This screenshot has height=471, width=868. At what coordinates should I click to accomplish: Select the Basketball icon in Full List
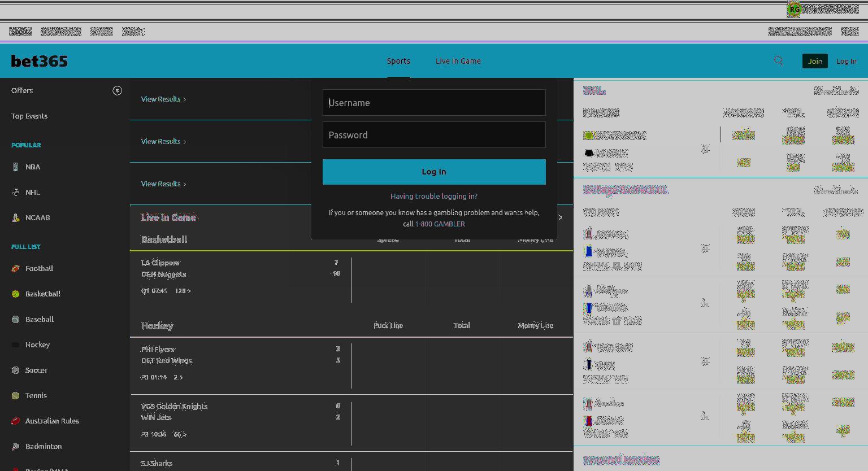click(x=15, y=294)
